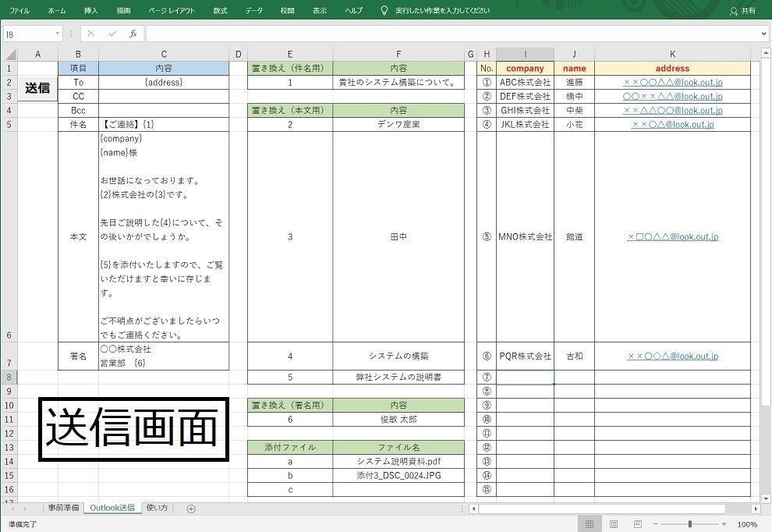Image resolution: width=772 pixels, height=532 pixels.
Task: Open the データ ribbon tab
Action: point(254,10)
